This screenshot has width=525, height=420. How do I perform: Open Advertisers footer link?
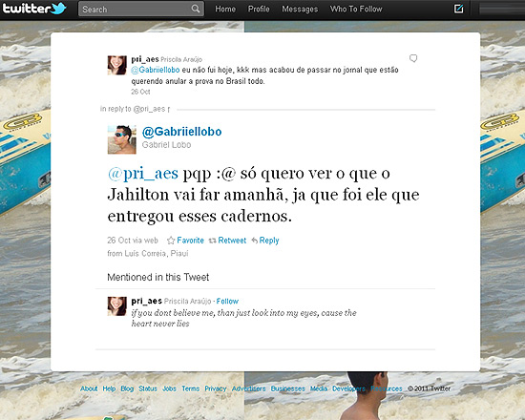[x=249, y=388]
